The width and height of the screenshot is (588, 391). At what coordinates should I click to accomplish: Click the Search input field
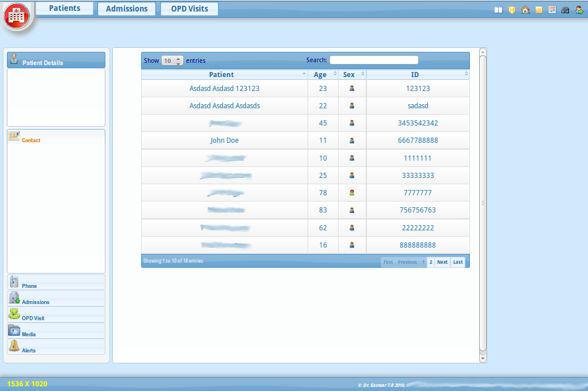tap(374, 60)
